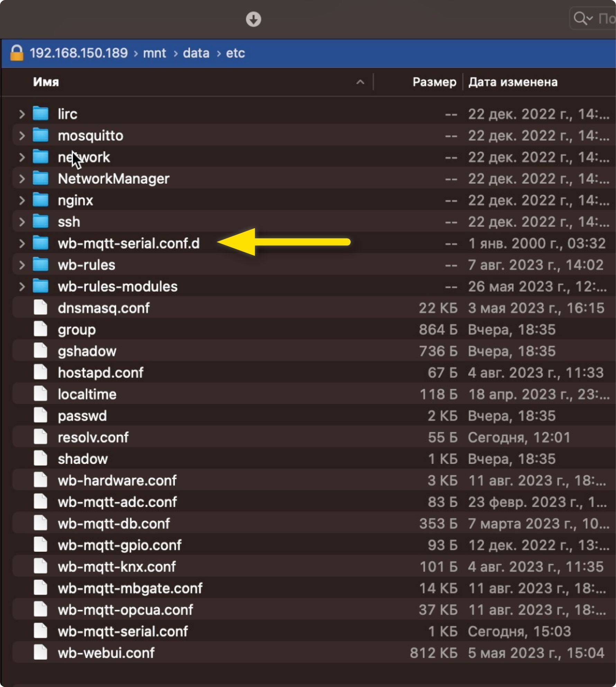
Task: Expand the NetworkManager folder
Action: tap(22, 179)
